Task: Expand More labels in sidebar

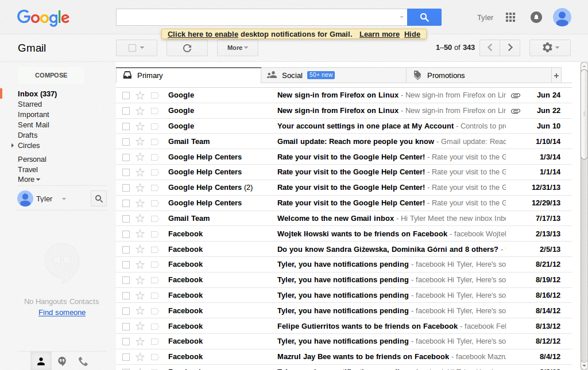Action: (29, 180)
